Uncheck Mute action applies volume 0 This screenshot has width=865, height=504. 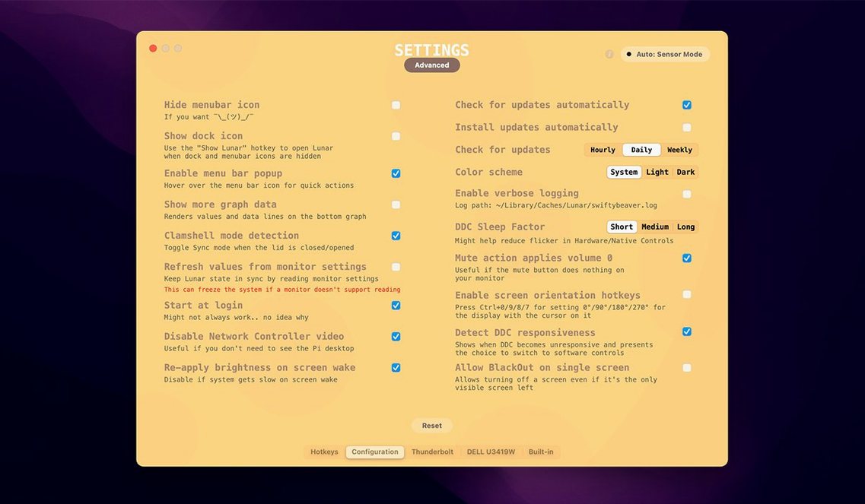(687, 258)
